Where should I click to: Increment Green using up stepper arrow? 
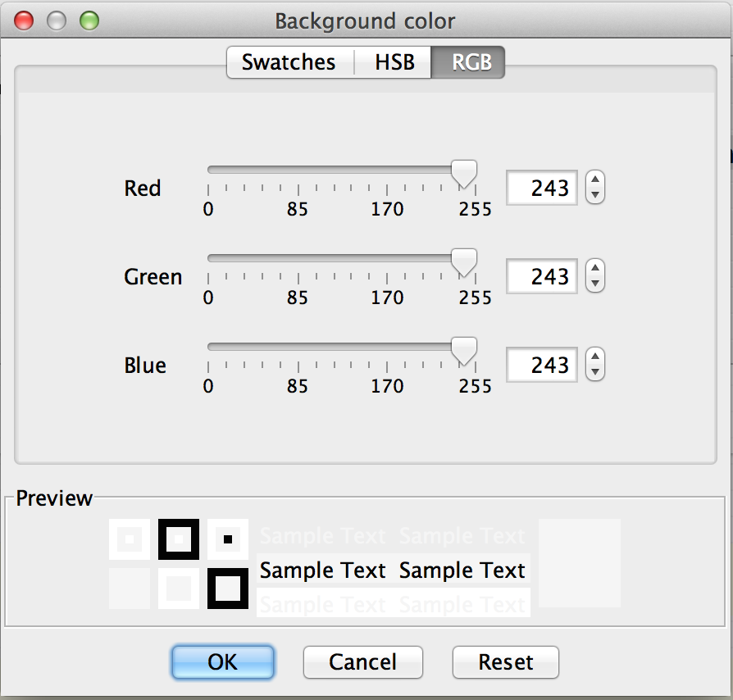(x=596, y=269)
